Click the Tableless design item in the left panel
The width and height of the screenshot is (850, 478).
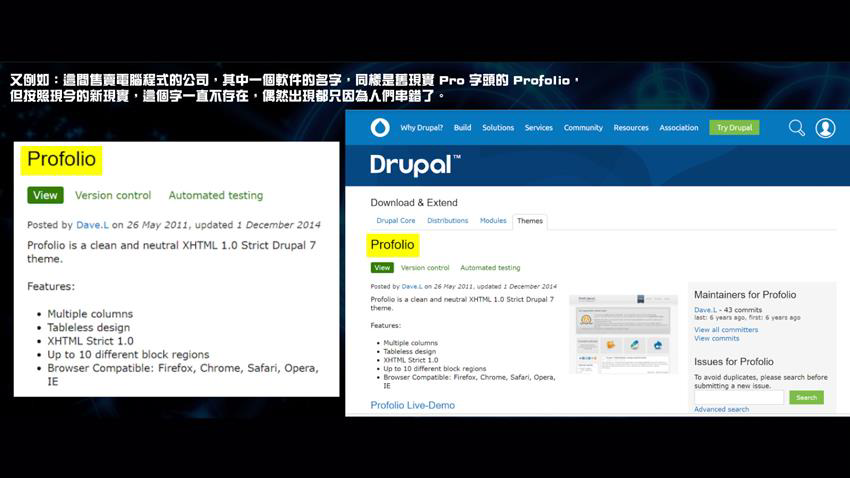(88, 327)
